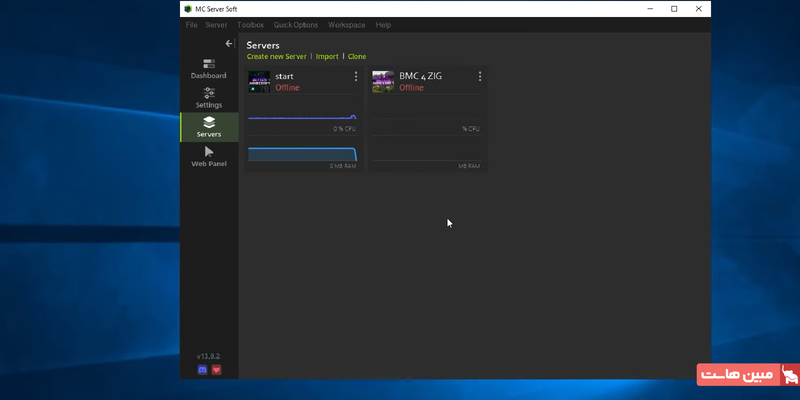Click the MC Server Soft title bar logo
This screenshot has width=800, height=400.
coord(188,9)
